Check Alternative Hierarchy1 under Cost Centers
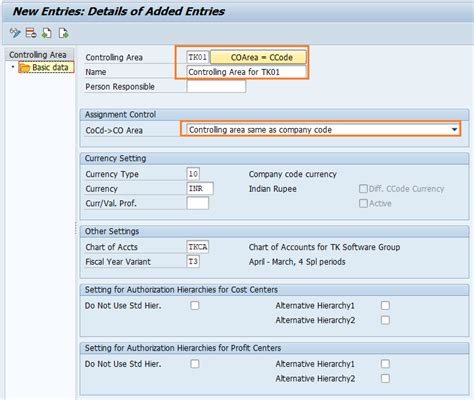This screenshot has height=400, width=474. [x=385, y=305]
